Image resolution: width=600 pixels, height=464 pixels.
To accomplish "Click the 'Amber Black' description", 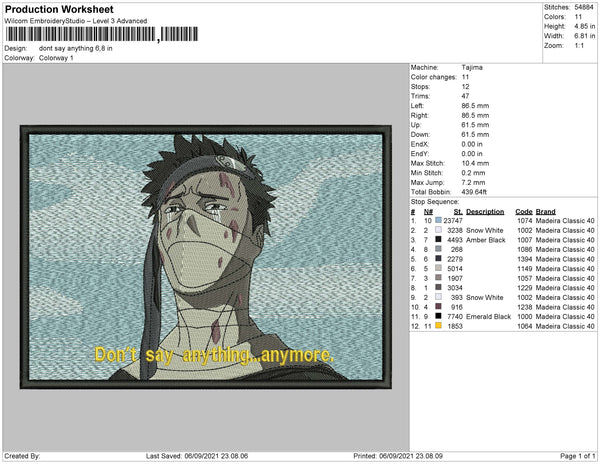I will (x=486, y=240).
